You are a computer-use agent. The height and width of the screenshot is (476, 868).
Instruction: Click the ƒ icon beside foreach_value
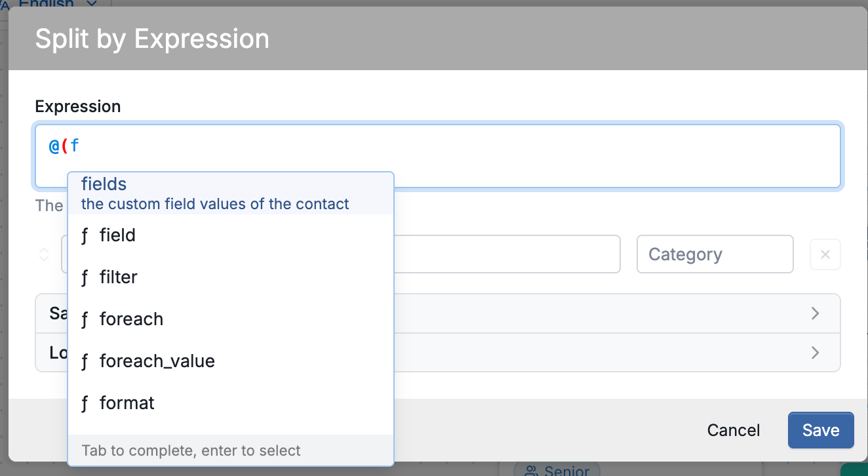pos(85,361)
